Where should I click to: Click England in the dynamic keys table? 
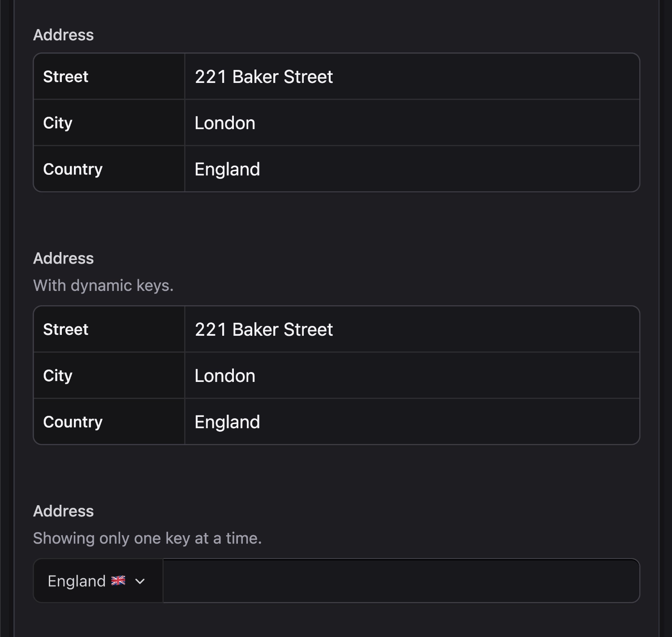[227, 421]
